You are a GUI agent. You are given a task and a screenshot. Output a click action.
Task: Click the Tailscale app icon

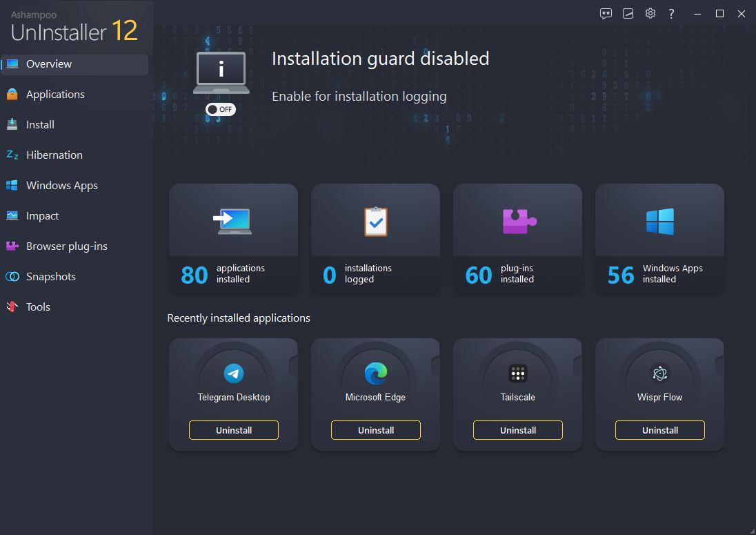[x=518, y=373]
